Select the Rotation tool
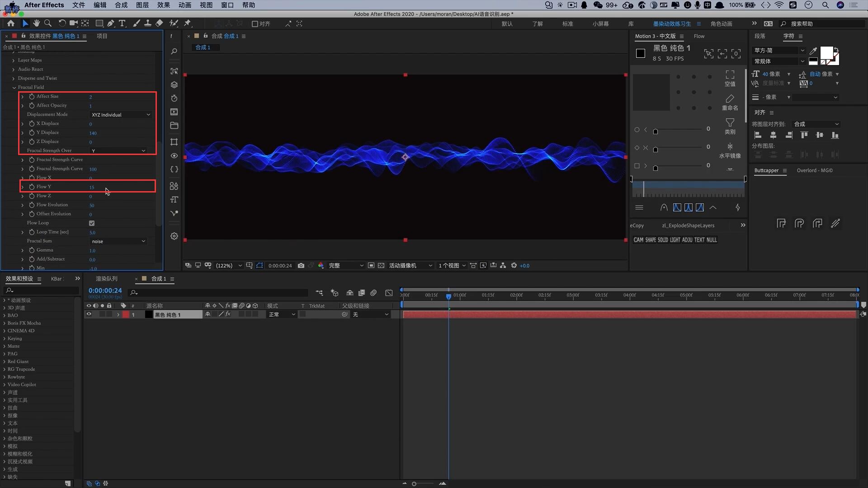 pos(62,23)
